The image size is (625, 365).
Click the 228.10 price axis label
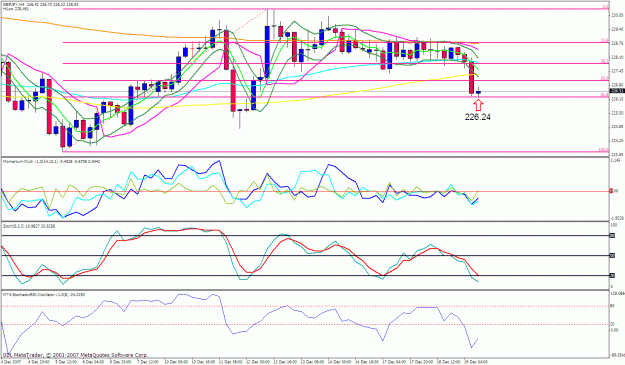(617, 57)
